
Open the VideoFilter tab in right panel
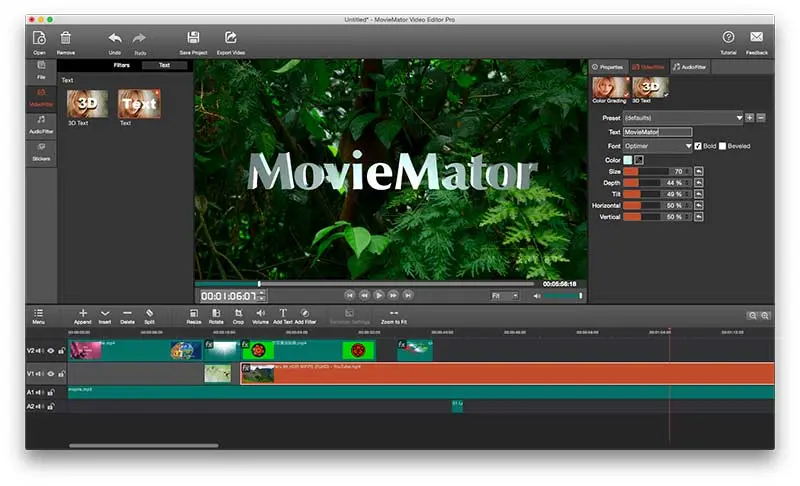pyautogui.click(x=648, y=67)
